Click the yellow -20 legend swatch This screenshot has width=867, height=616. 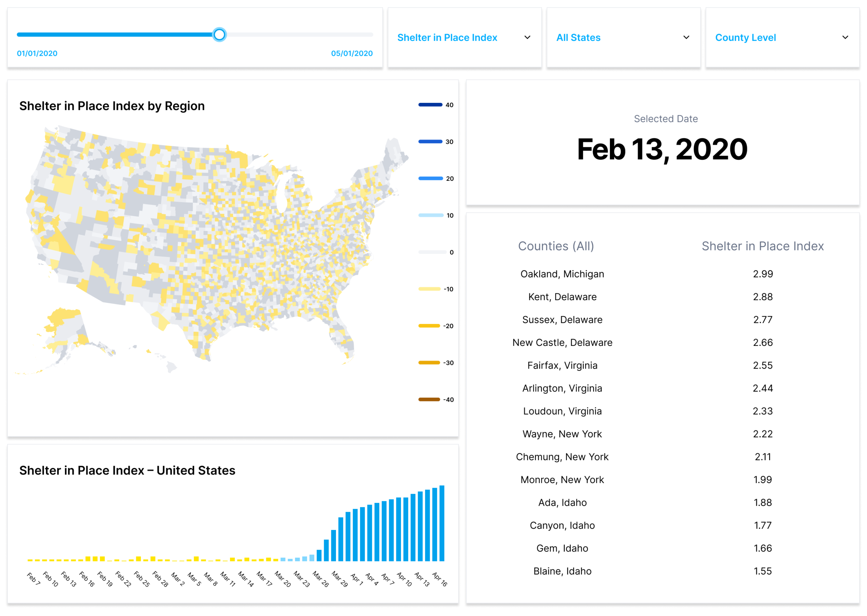tap(429, 326)
